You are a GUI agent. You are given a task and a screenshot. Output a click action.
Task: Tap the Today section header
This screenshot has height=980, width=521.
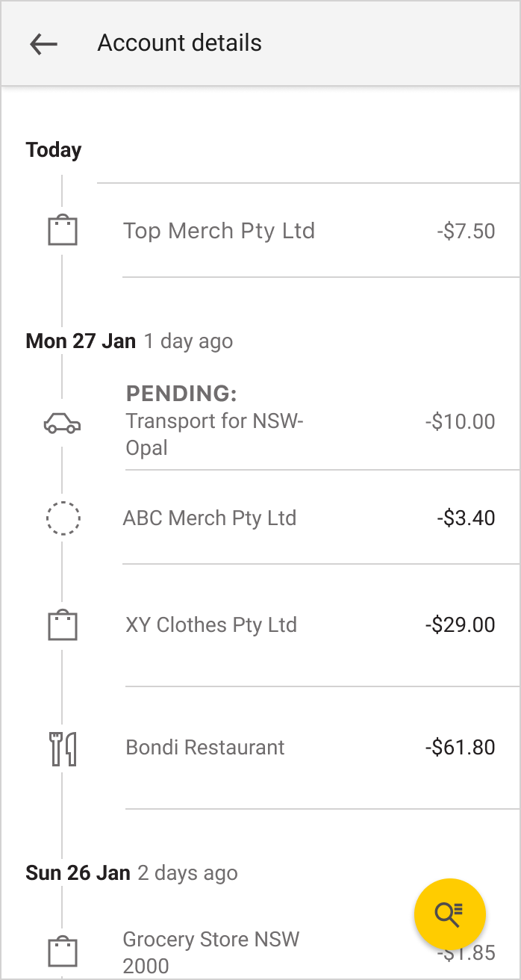pos(53,149)
